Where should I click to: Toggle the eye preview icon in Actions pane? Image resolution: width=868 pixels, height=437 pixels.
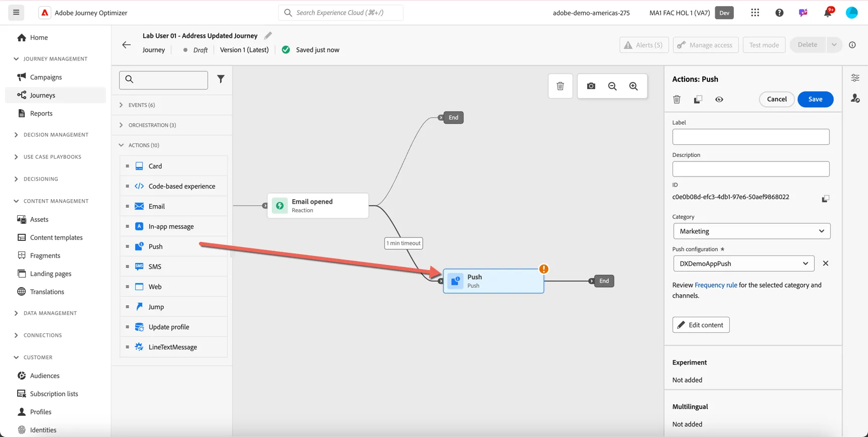(719, 100)
